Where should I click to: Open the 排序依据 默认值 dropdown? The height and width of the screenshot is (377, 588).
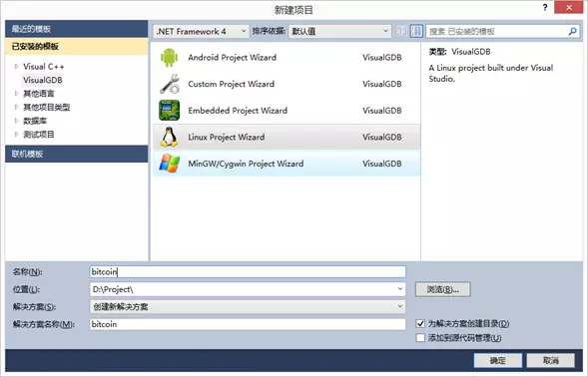pos(339,31)
